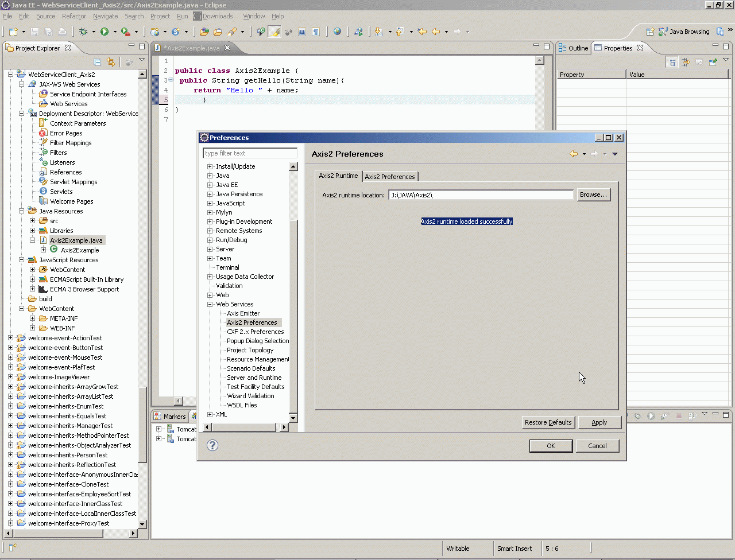Click the Browse... button
Screen dimensions: 735x560
pyautogui.click(x=593, y=195)
